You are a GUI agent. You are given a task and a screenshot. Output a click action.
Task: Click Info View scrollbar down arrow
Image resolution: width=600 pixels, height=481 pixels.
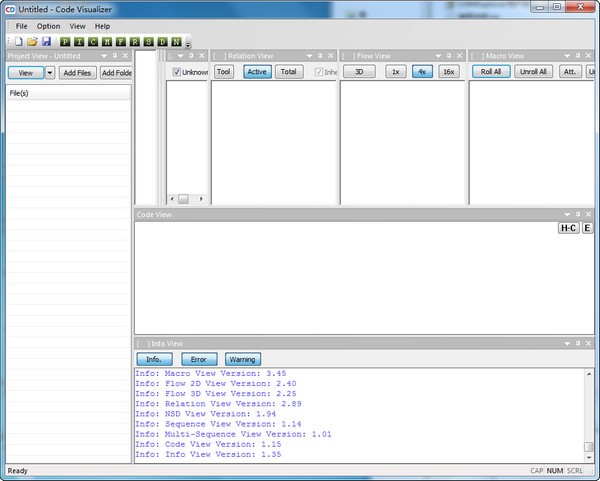click(x=589, y=457)
